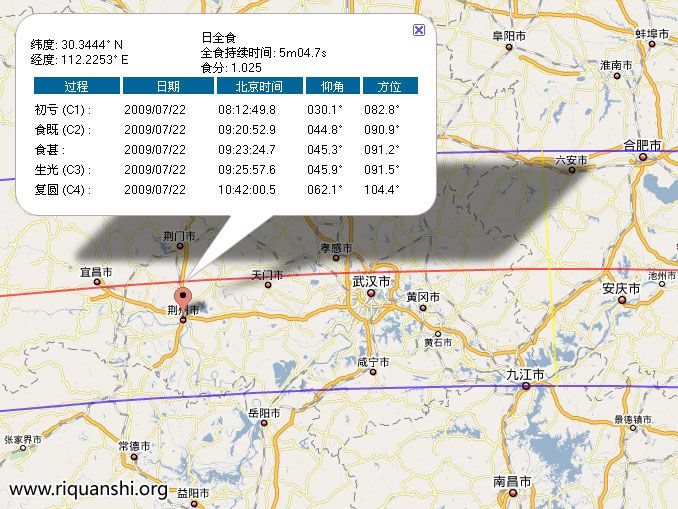Click the 方位 column header
The width and height of the screenshot is (678, 509).
coord(390,86)
